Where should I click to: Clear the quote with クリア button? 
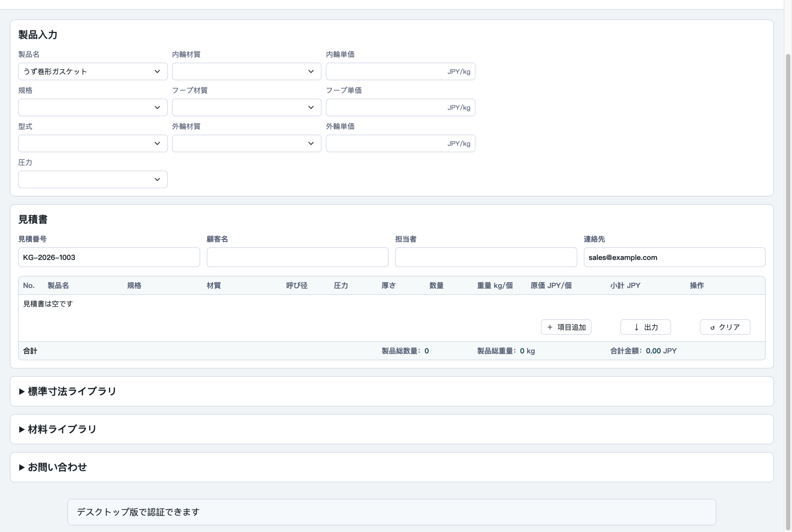pyautogui.click(x=725, y=327)
